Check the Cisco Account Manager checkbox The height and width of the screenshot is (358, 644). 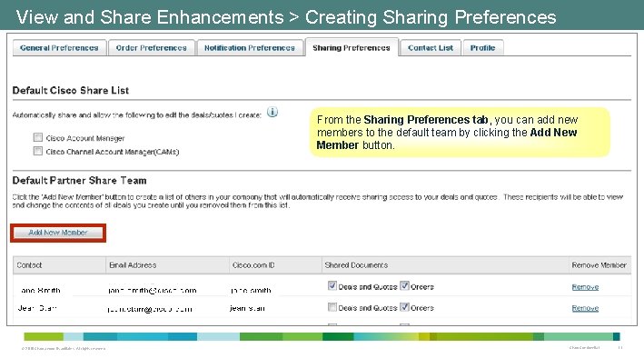click(38, 137)
